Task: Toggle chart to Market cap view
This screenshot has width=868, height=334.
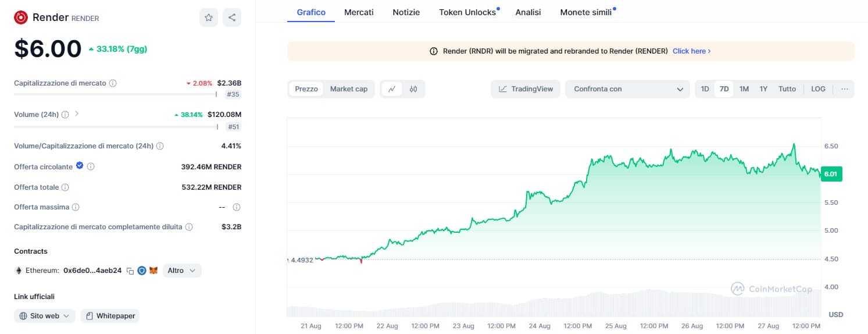Action: (349, 89)
